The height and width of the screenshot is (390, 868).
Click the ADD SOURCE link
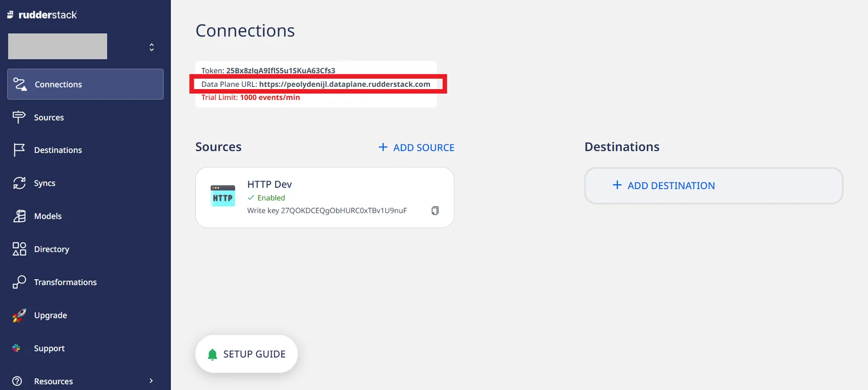coord(416,147)
